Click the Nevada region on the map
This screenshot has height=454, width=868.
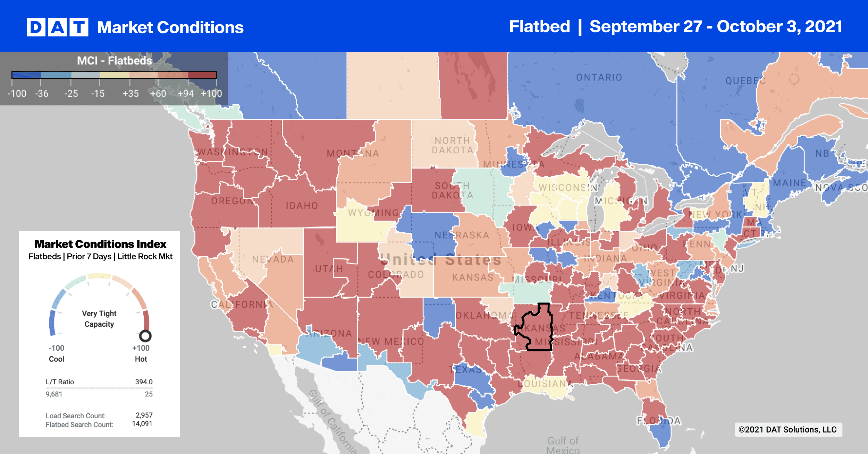(273, 259)
